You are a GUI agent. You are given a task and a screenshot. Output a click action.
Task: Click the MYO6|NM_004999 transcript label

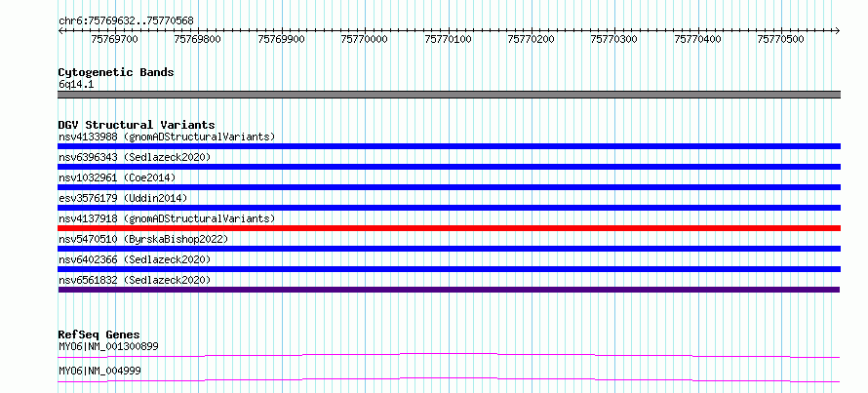click(x=99, y=371)
